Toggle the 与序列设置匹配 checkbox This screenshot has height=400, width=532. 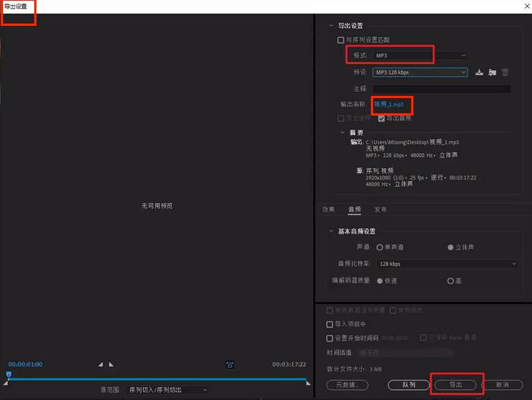(x=340, y=40)
